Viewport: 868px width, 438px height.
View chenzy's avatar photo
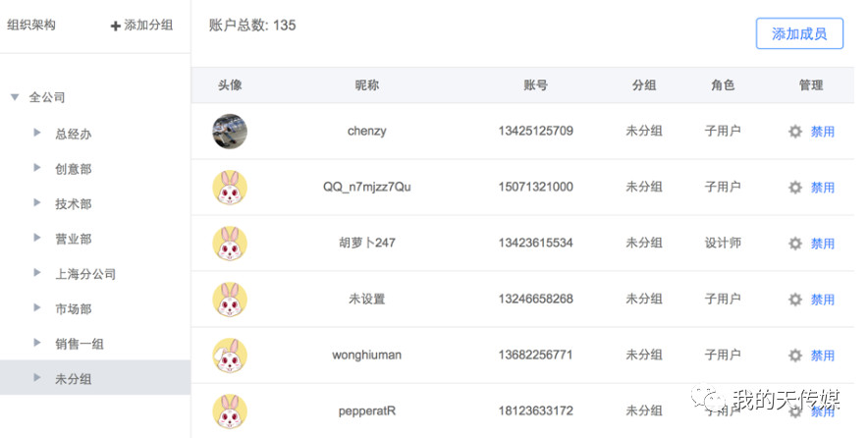tap(230, 132)
